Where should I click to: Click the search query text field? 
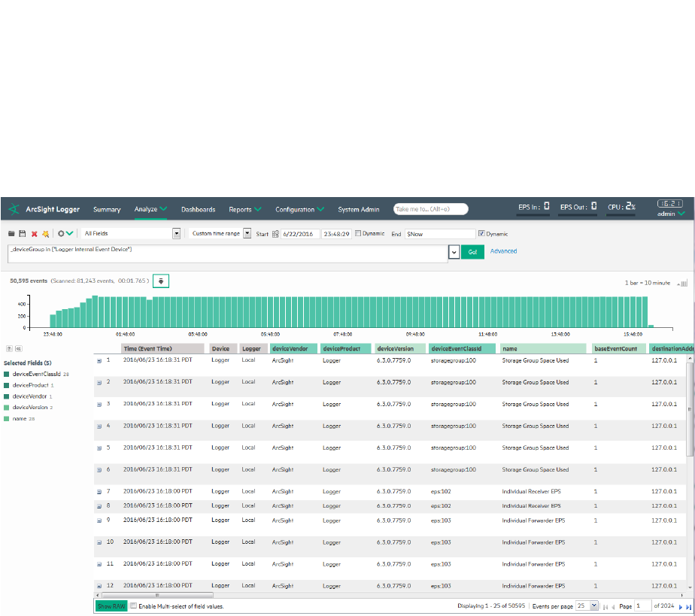(227, 254)
